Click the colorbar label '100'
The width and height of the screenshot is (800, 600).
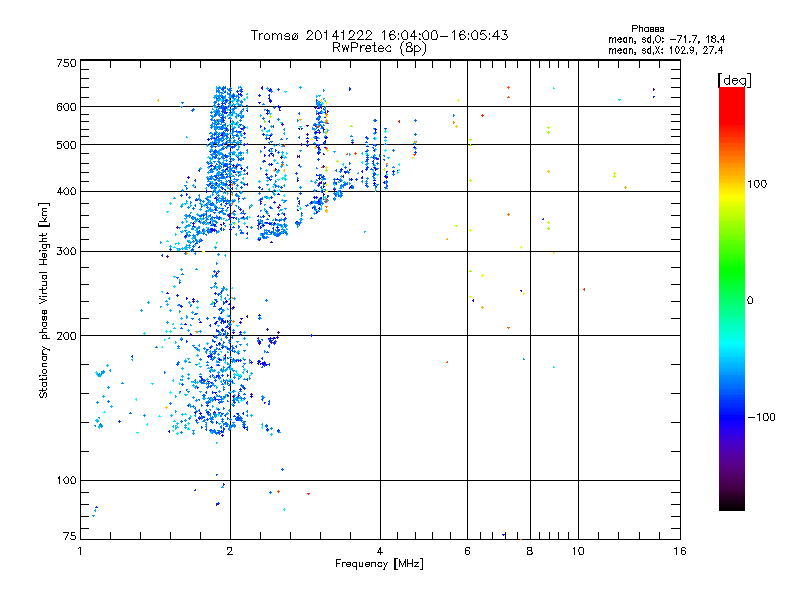[757, 184]
